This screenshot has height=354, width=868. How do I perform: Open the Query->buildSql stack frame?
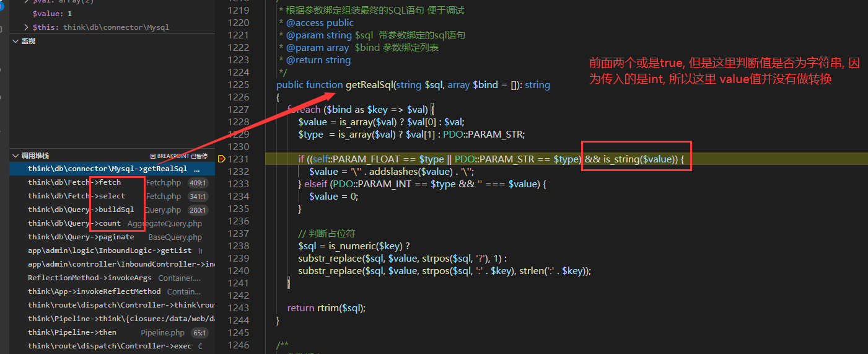[112, 210]
